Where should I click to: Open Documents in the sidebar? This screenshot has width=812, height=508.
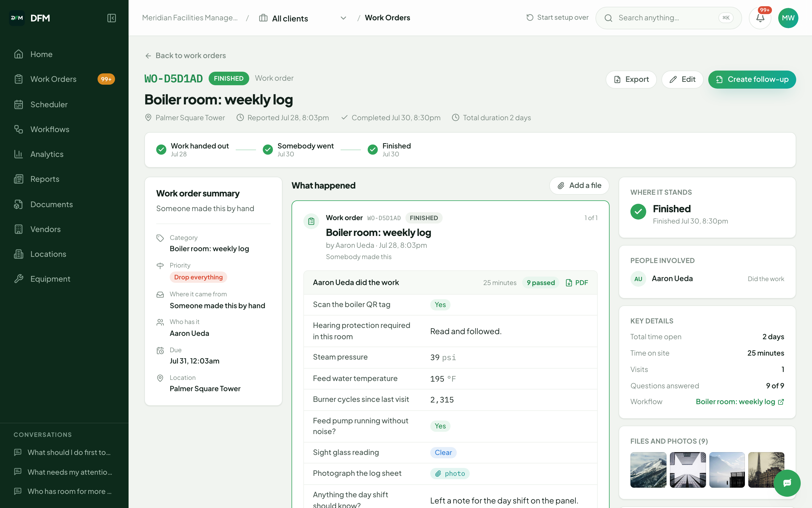[64, 204]
